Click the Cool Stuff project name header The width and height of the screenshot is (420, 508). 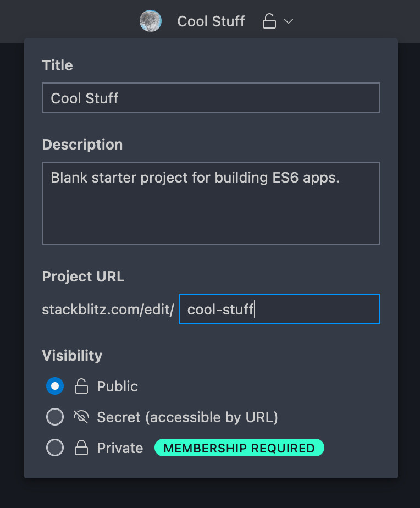211,21
